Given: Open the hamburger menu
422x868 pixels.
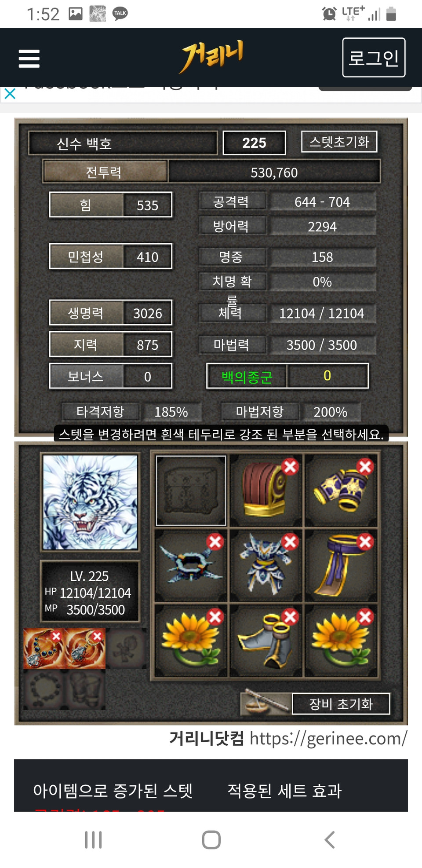Looking at the screenshot, I should [x=29, y=58].
